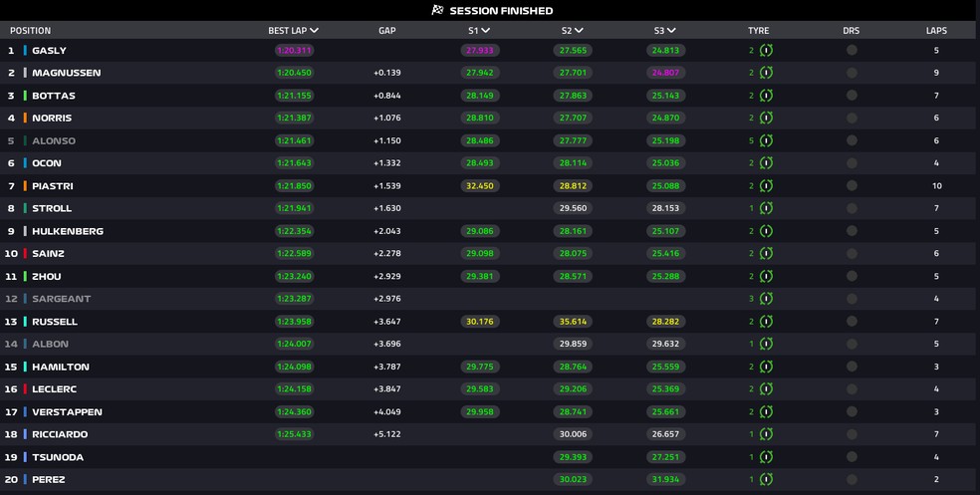This screenshot has height=495, width=980.
Task: Click Russell's tyre compound icon
Action: [x=766, y=322]
